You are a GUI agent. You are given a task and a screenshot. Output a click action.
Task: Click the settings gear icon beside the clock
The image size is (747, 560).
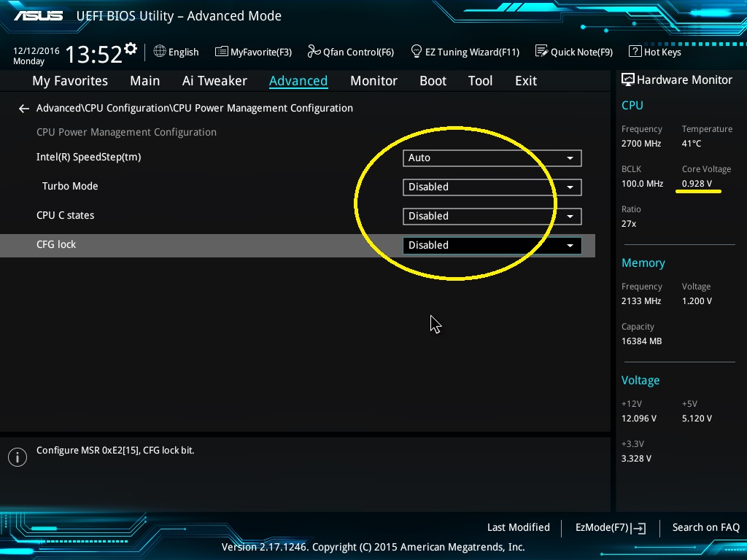pos(131,49)
